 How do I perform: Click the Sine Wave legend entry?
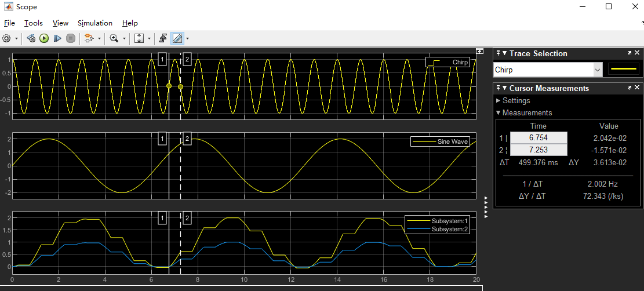click(x=440, y=141)
